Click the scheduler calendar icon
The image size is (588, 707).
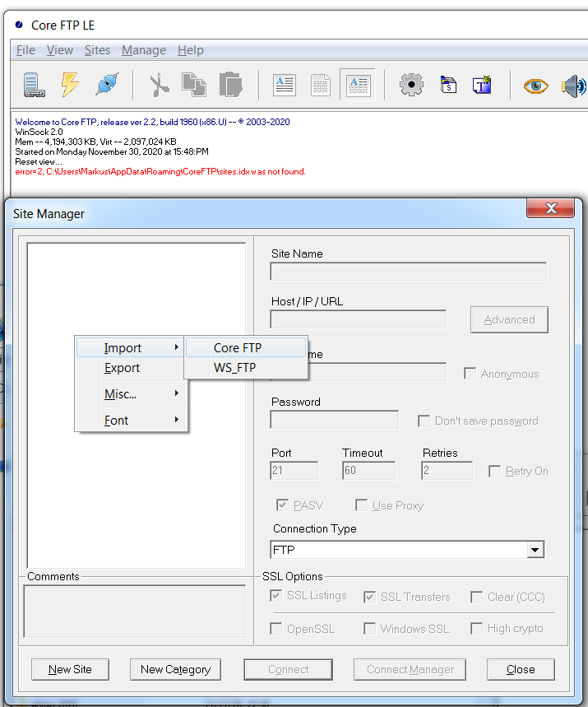click(448, 85)
